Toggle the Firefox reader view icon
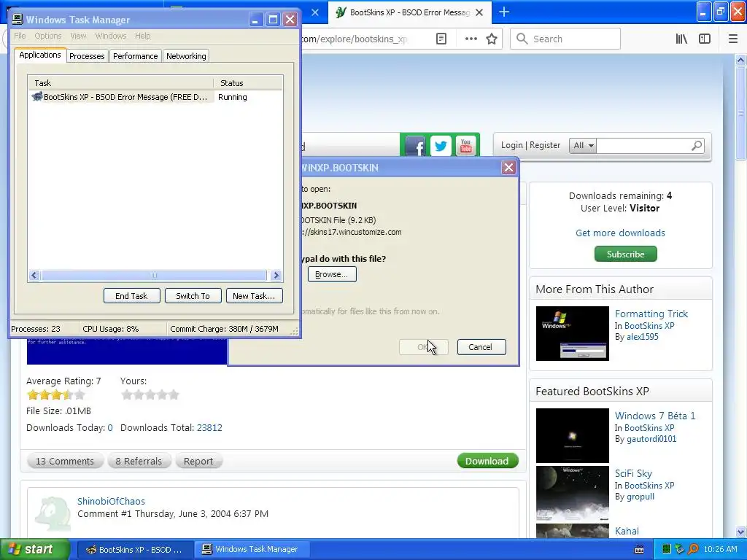The width and height of the screenshot is (747, 560). click(x=441, y=39)
